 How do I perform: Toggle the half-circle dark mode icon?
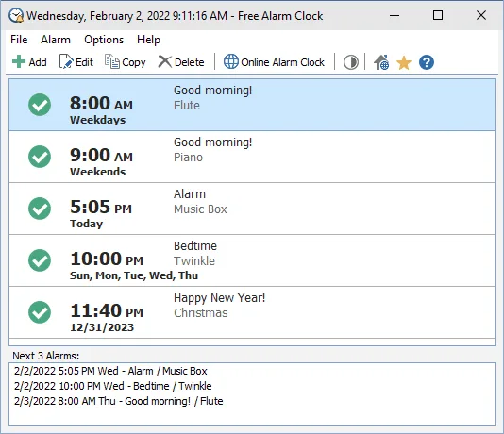point(351,62)
